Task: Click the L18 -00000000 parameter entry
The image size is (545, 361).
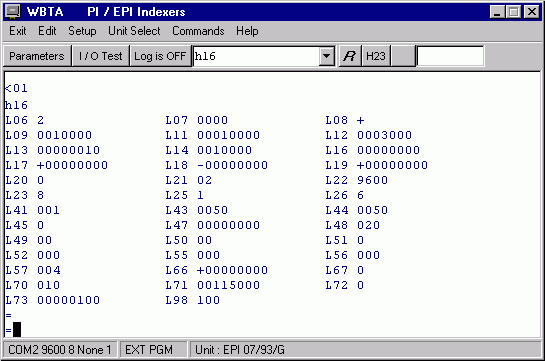Action: (217, 165)
